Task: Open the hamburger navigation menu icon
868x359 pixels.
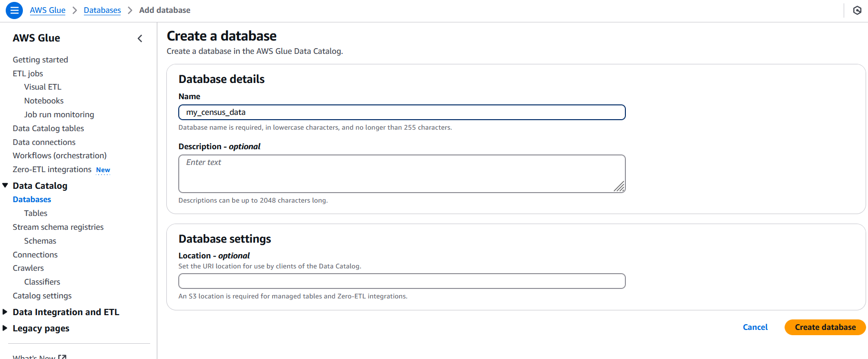Action: pyautogui.click(x=14, y=10)
